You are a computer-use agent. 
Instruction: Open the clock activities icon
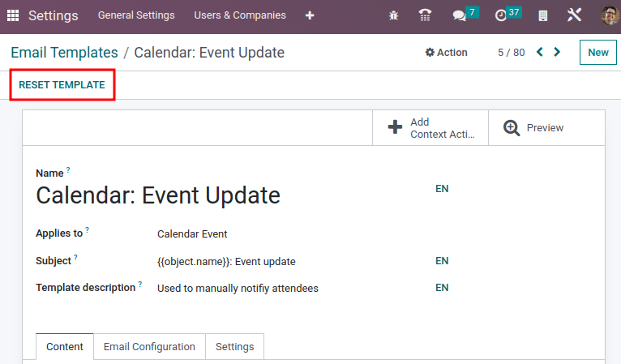[502, 15]
